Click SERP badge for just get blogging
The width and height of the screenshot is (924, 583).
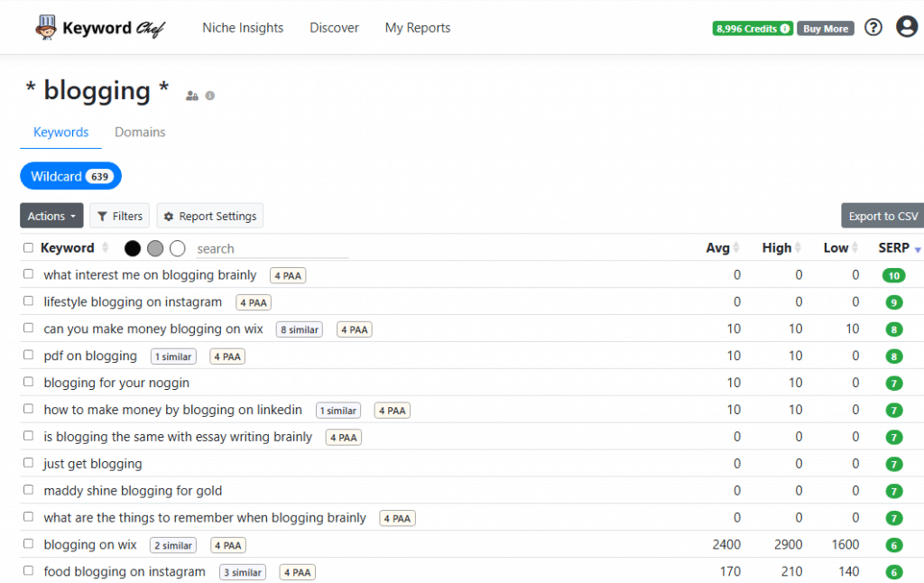click(x=894, y=464)
